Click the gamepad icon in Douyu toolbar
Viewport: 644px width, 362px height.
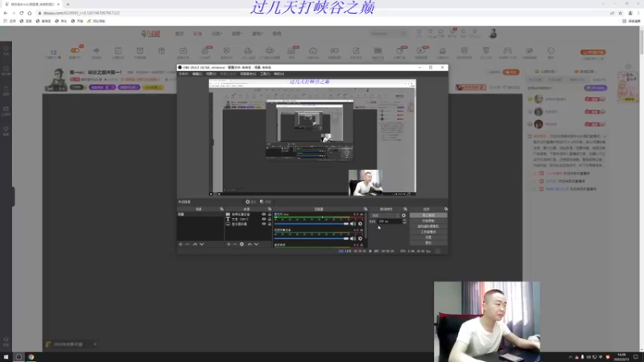[x=508, y=51]
